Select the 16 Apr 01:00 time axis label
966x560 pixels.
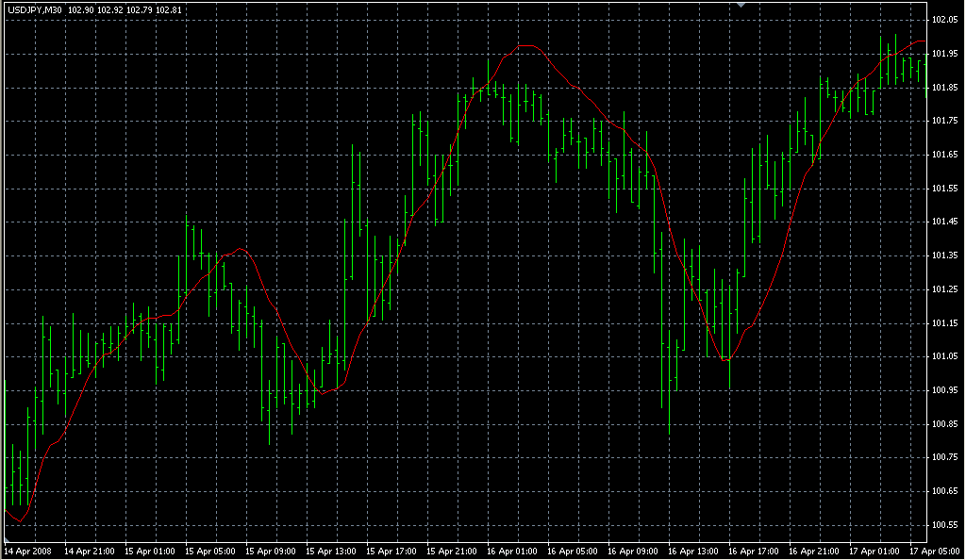point(515,550)
